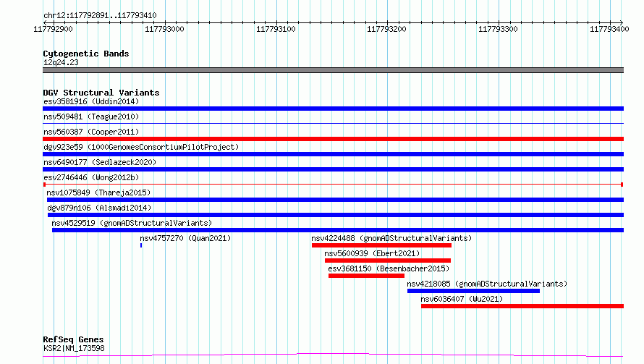Click ruler position 117793400
The width and height of the screenshot is (644, 364).
[x=609, y=29]
